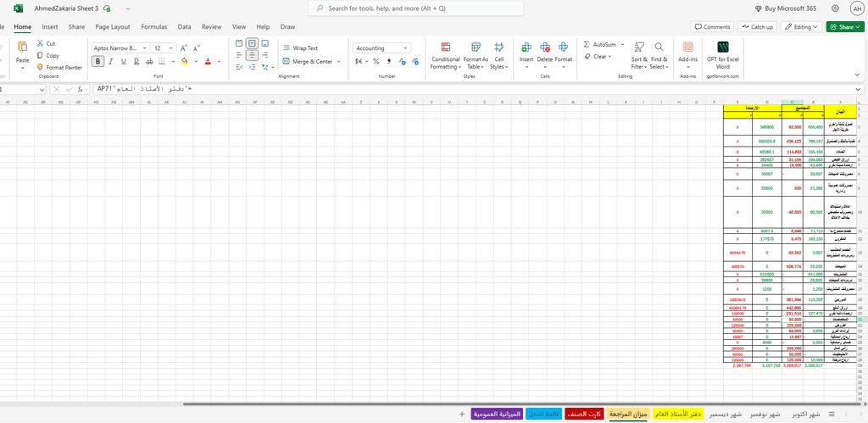This screenshot has width=868, height=423.
Task: Apply the red Font Color
Action: [209, 61]
